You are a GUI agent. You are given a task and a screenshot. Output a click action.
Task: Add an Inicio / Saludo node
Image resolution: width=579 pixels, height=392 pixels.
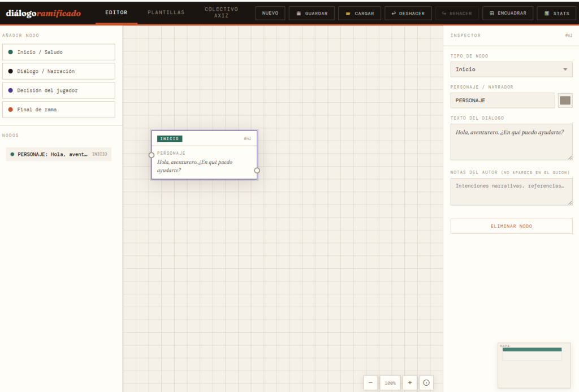coord(59,52)
